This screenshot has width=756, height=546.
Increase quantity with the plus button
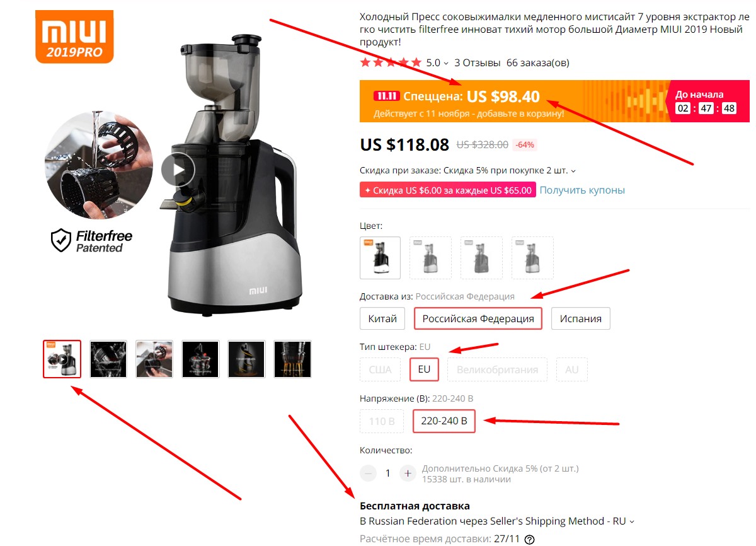[x=408, y=473]
